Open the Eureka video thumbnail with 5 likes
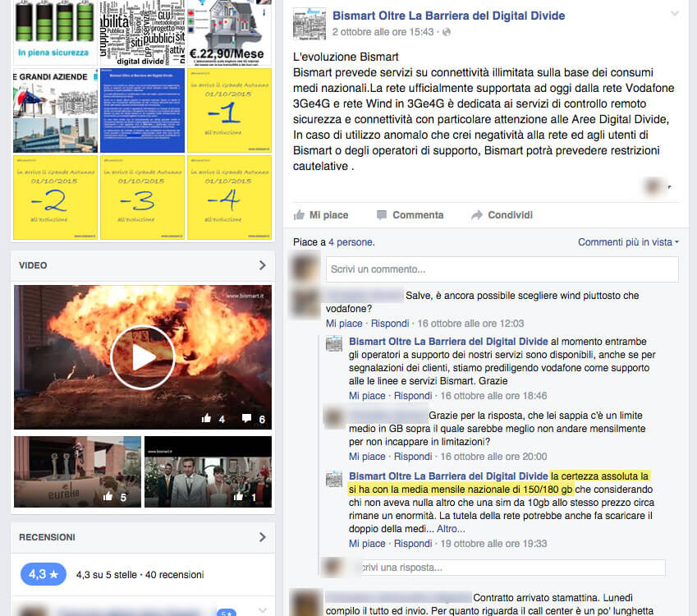Viewport: 697px width, 616px height. 76,471
